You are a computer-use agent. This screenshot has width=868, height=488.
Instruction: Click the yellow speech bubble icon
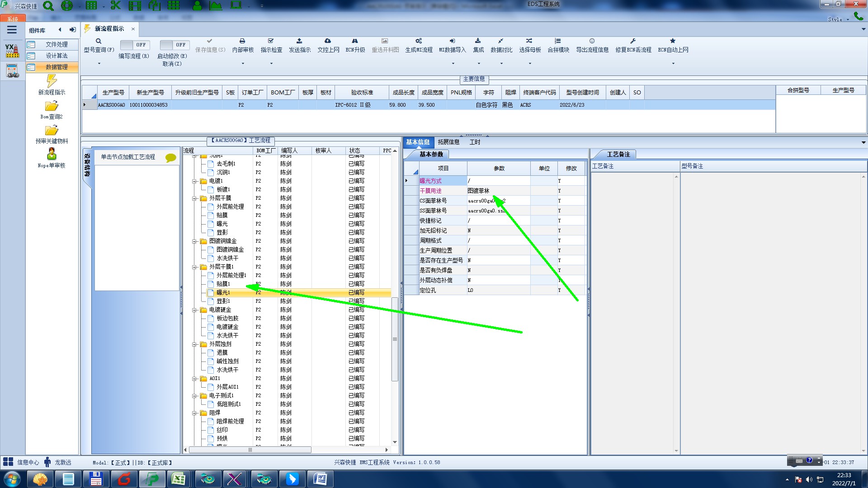click(170, 158)
